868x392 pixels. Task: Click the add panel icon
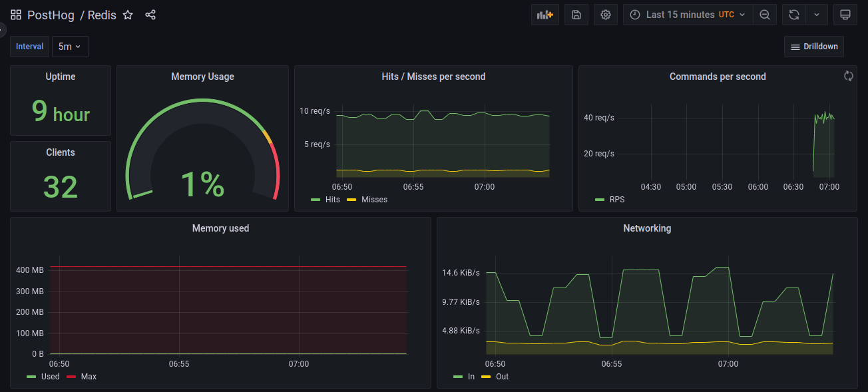[x=544, y=14]
